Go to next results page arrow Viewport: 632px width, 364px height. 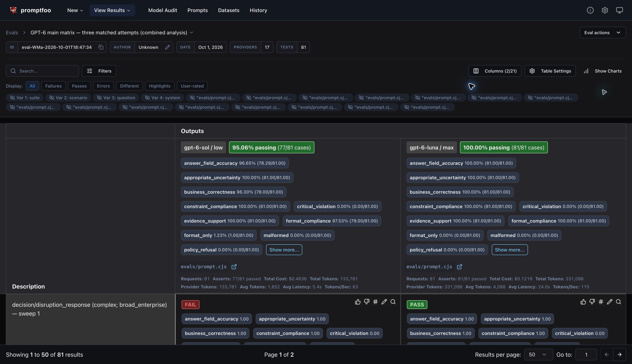(620, 355)
